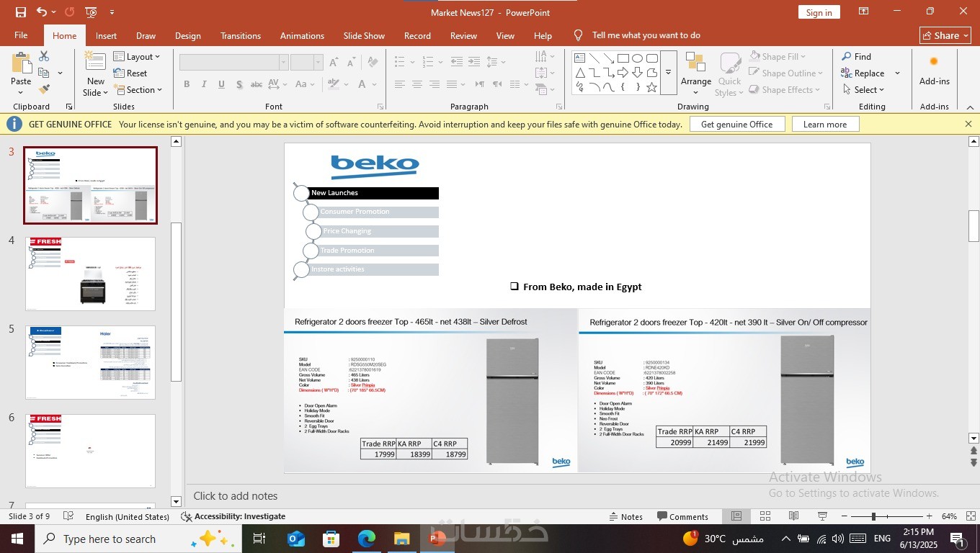Screen dimensions: 980x553
Task: Switch to the Insert tab
Action: [x=106, y=35]
